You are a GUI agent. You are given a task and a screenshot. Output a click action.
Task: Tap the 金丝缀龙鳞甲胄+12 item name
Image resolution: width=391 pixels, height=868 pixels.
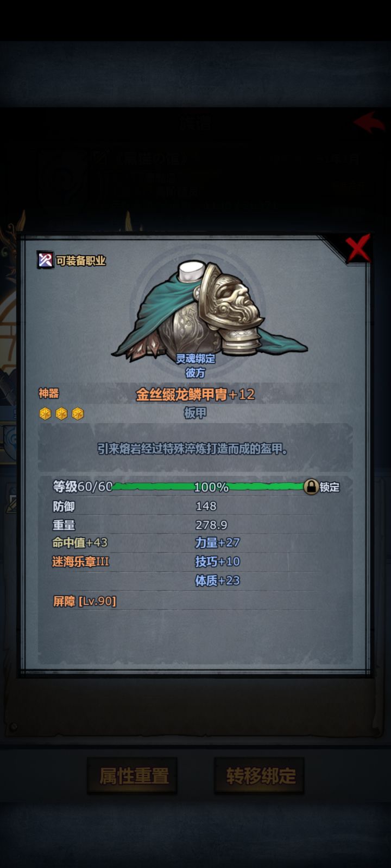click(195, 394)
